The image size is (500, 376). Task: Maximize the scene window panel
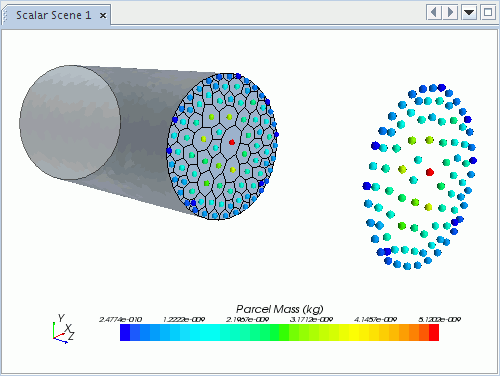pos(488,12)
